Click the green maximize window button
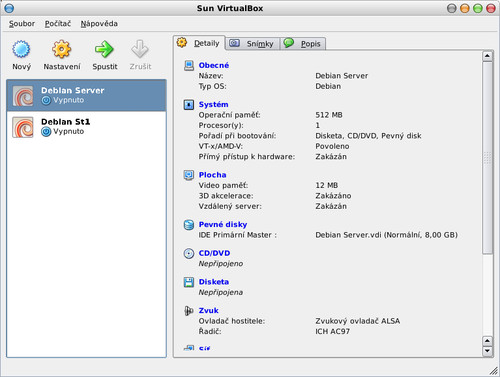The image size is (500, 377). click(478, 8)
